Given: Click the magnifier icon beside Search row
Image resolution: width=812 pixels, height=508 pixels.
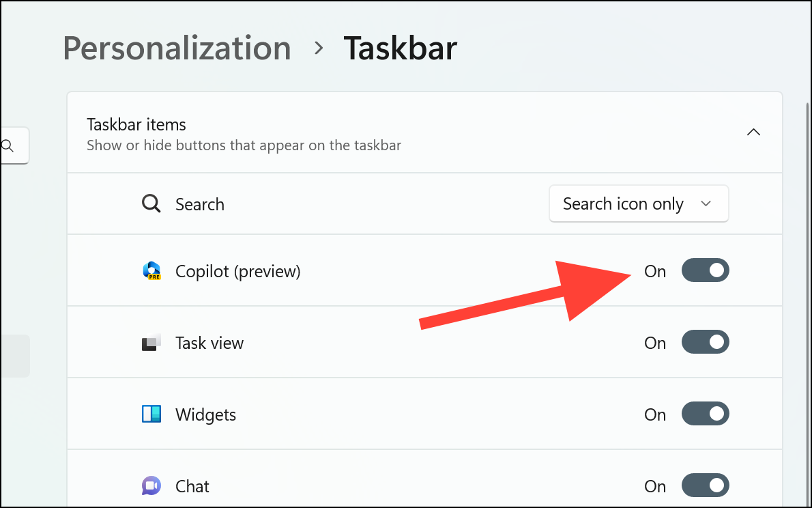Looking at the screenshot, I should pyautogui.click(x=151, y=203).
